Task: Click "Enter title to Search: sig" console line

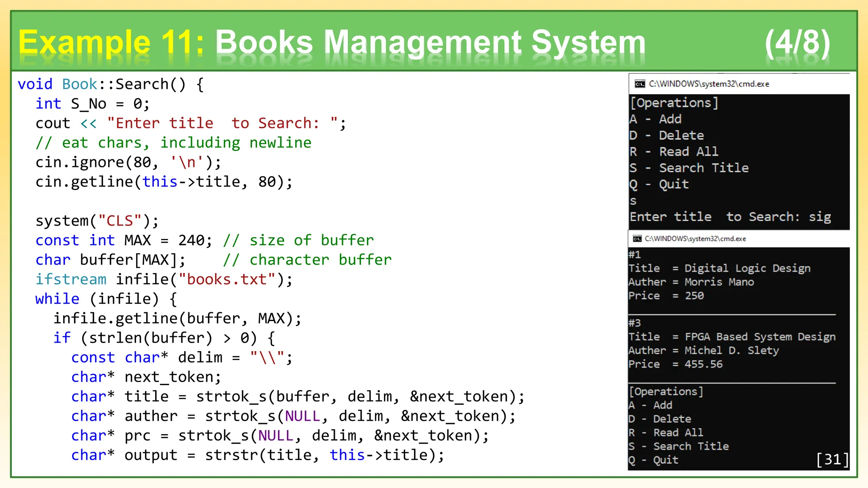Action: pos(730,217)
